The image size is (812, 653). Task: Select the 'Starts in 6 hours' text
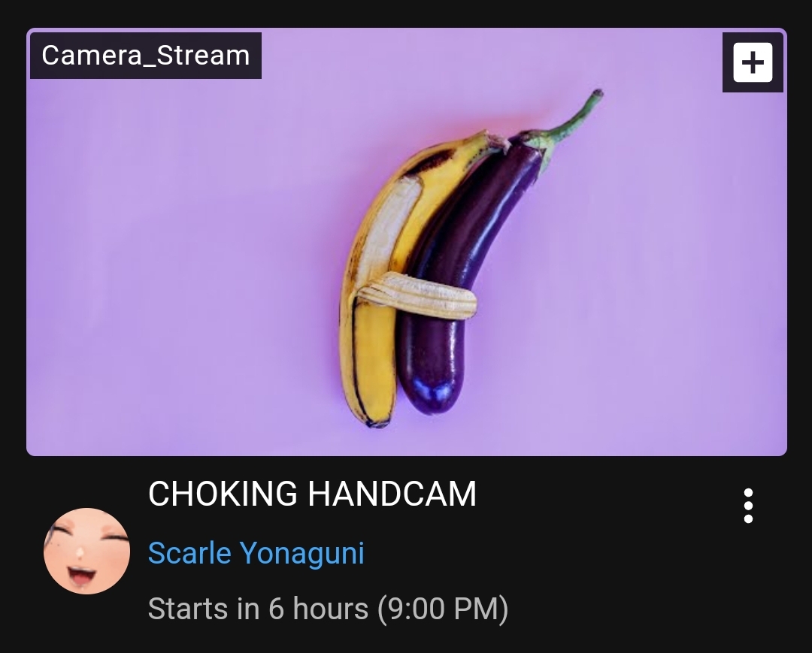coord(258,609)
